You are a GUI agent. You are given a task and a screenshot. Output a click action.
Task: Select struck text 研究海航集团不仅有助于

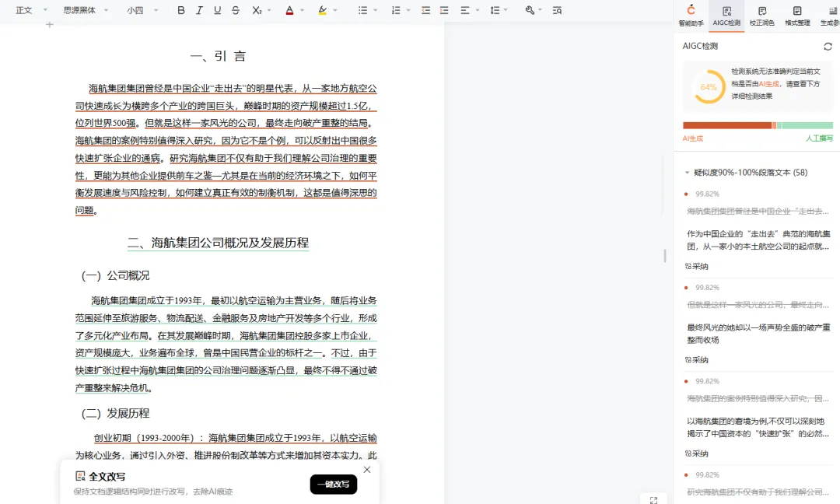pos(758,492)
